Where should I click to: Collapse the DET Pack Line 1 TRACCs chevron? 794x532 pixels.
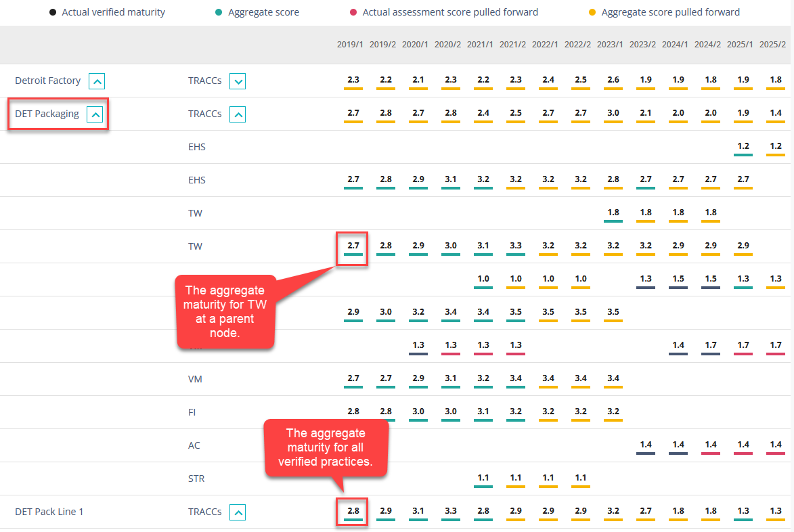click(x=237, y=513)
